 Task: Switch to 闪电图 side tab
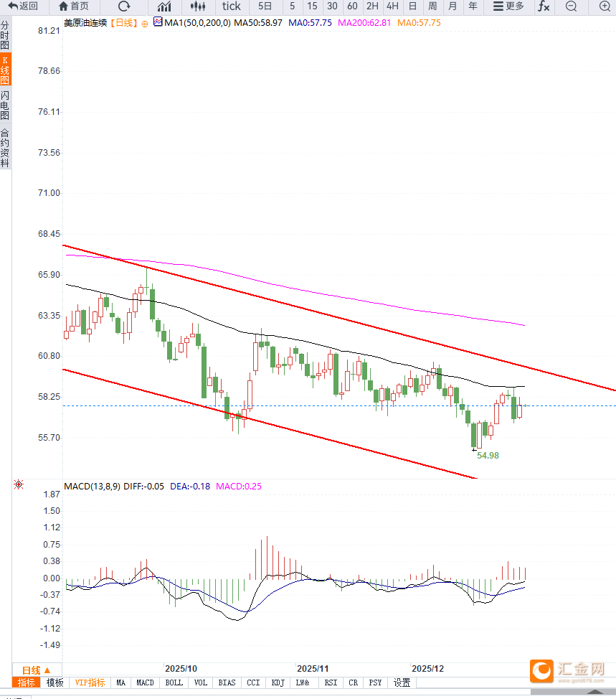click(5, 105)
